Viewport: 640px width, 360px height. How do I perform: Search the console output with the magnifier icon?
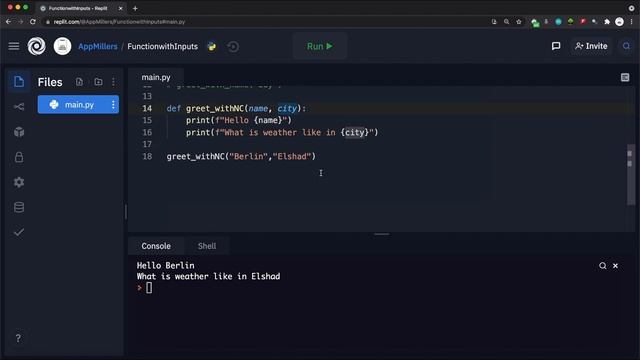coord(602,266)
